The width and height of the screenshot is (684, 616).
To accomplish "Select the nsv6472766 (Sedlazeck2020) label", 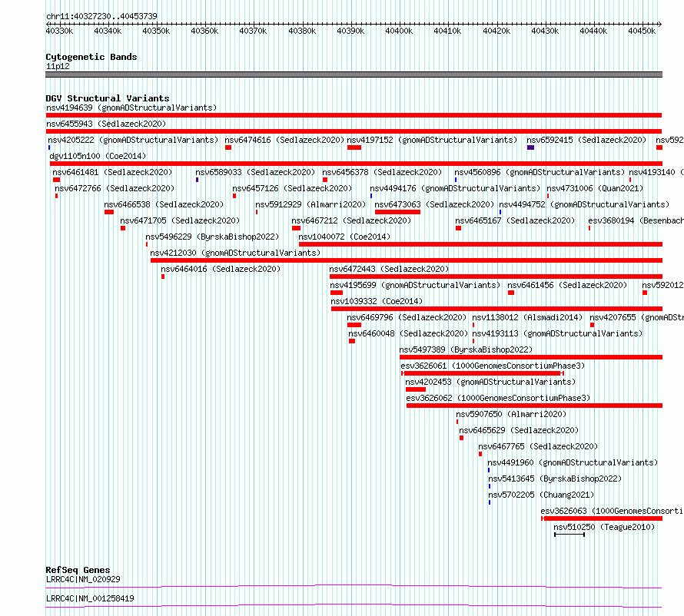I will [x=115, y=188].
